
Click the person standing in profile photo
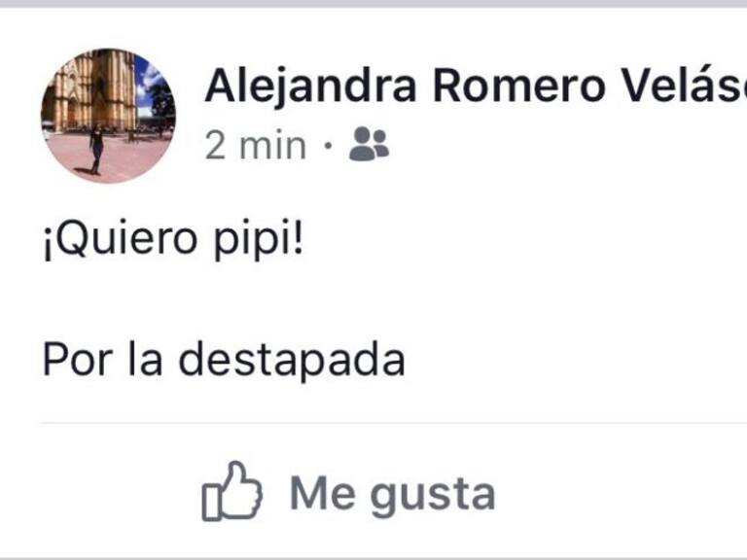[x=96, y=149]
